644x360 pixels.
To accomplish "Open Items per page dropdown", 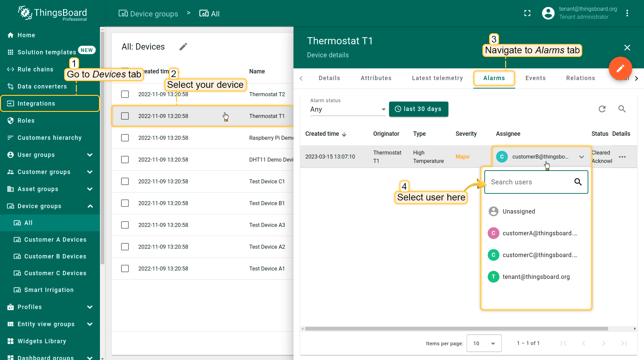I will [484, 343].
